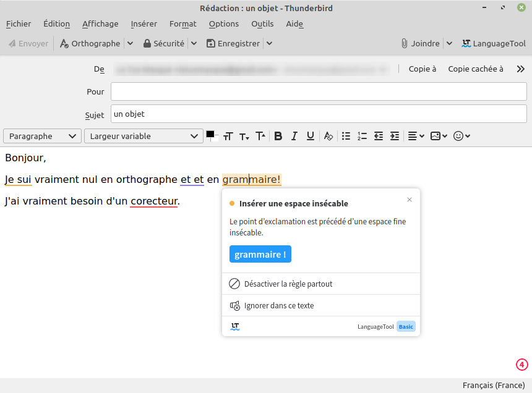Close the LanguageTool suggestion popup
The height and width of the screenshot is (393, 532).
[410, 200]
